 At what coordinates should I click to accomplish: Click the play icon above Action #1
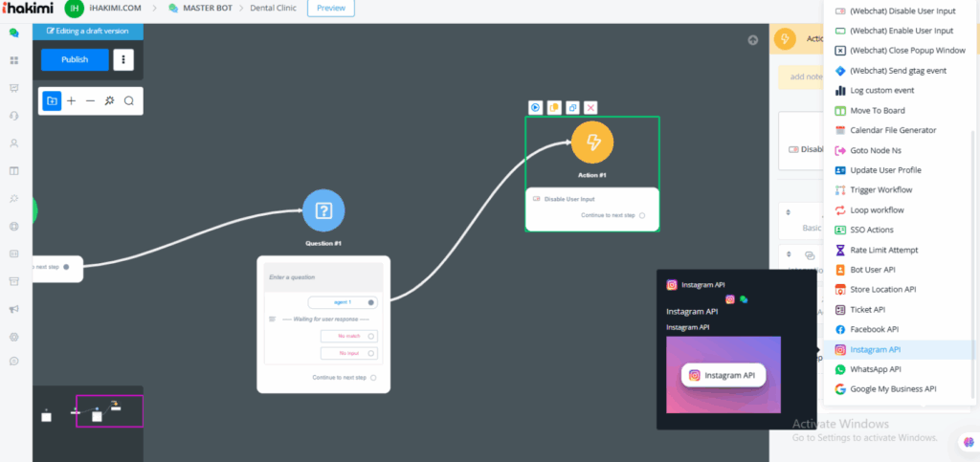(x=536, y=108)
